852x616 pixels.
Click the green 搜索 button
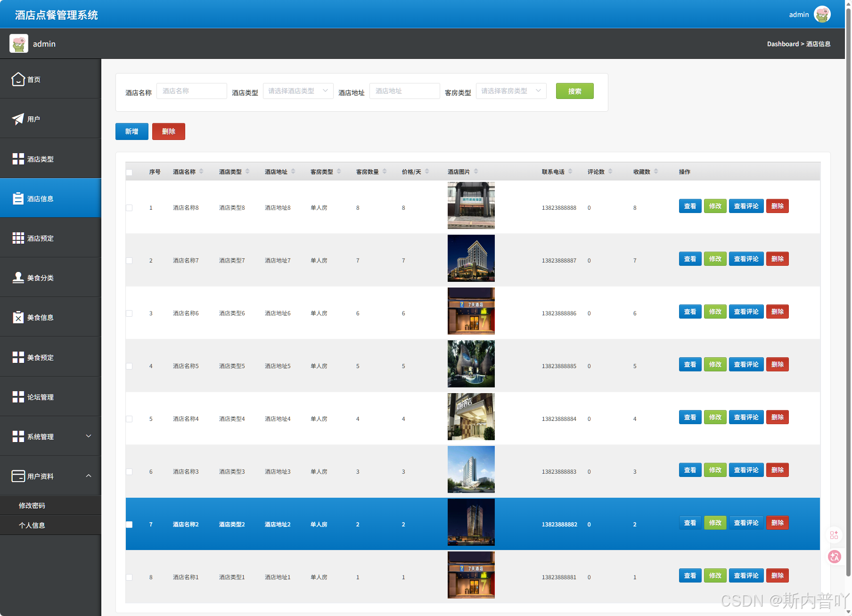574,91
